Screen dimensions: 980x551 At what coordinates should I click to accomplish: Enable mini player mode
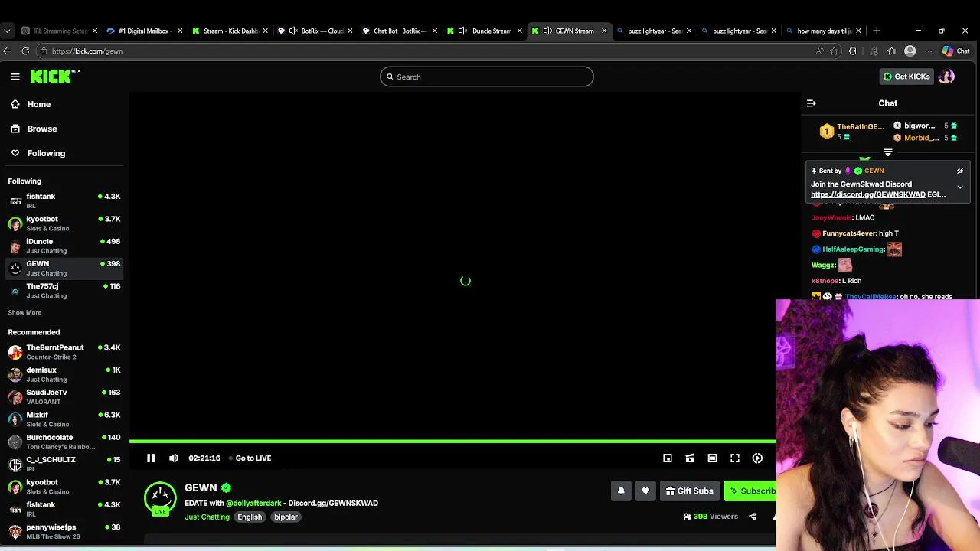tap(668, 458)
